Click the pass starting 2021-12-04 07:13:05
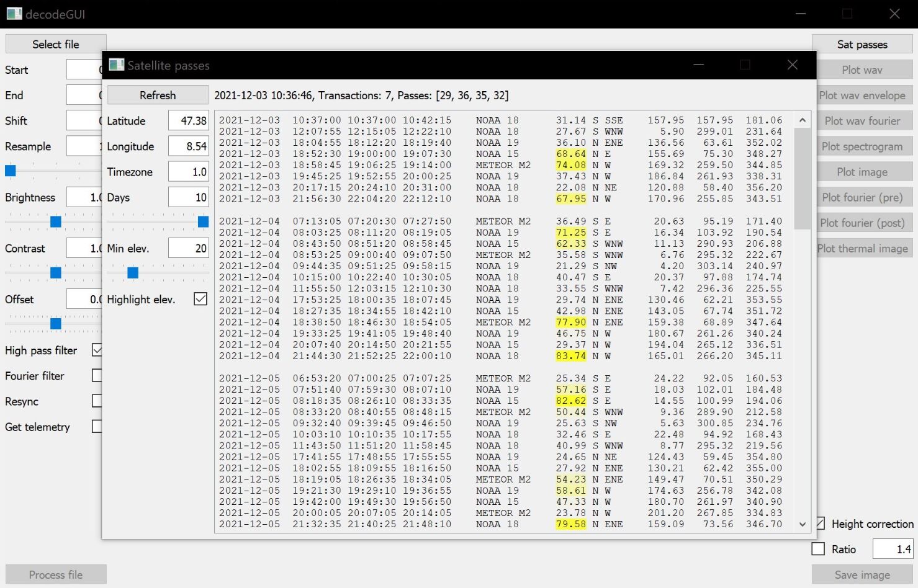918x588 pixels. point(500,221)
